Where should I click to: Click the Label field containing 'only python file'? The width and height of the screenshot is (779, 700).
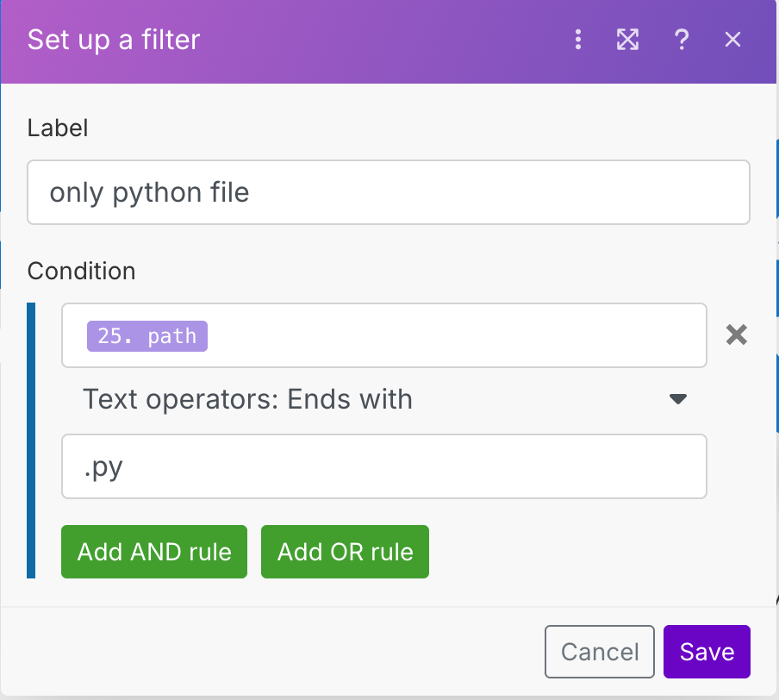pyautogui.click(x=388, y=192)
